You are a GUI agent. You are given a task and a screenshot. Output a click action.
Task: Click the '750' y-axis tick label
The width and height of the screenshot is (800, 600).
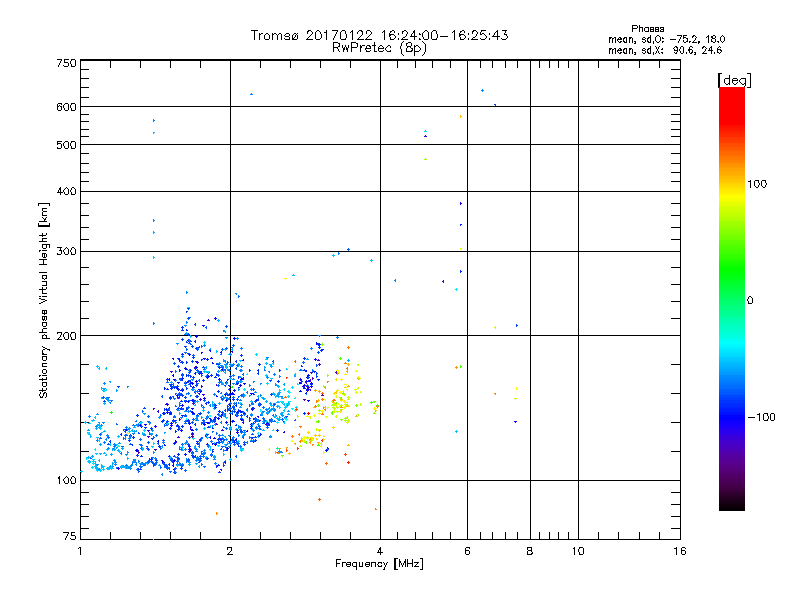coord(66,63)
